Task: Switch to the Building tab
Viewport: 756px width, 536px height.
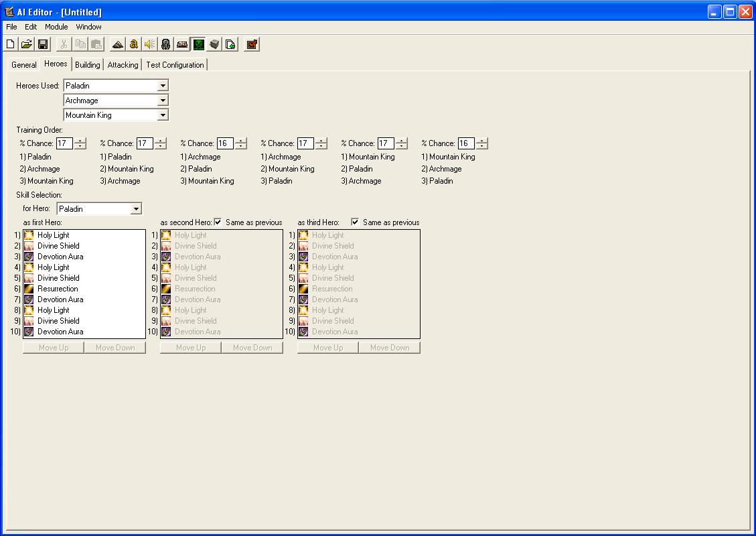Action: (87, 64)
